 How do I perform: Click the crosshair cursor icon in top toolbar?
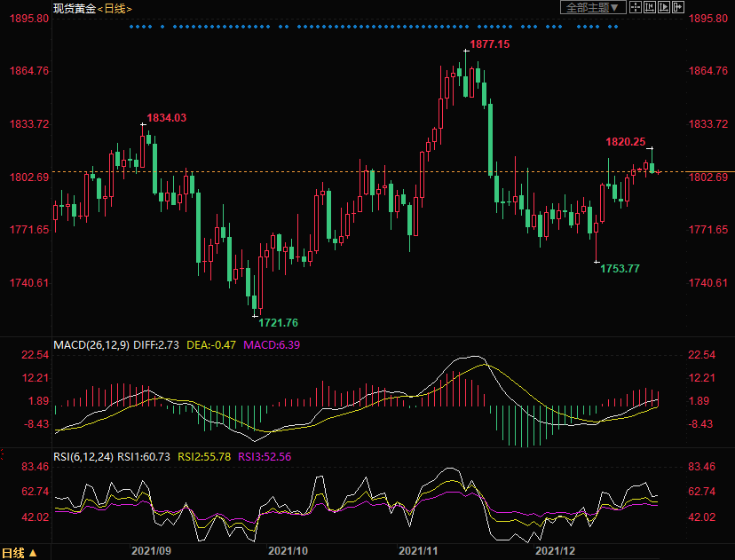(x=636, y=7)
